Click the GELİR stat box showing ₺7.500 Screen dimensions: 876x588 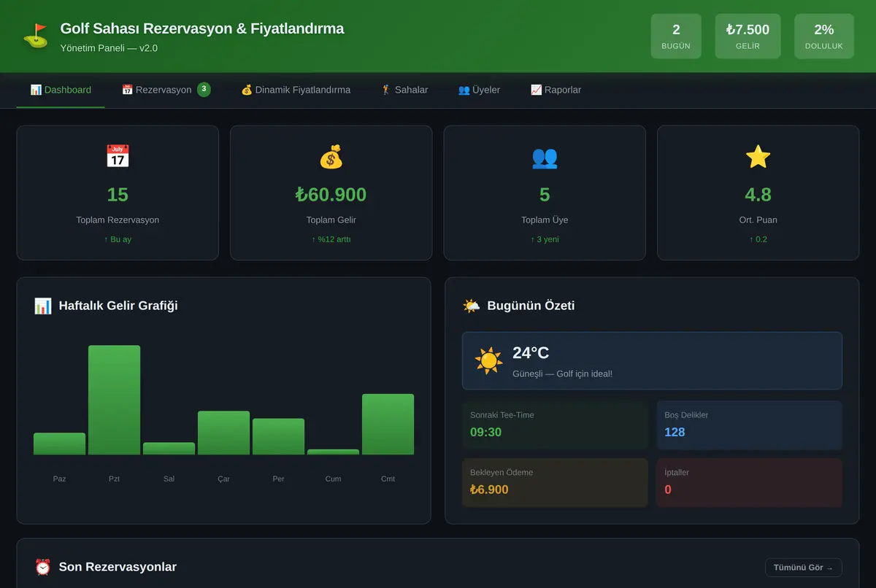pyautogui.click(x=748, y=36)
